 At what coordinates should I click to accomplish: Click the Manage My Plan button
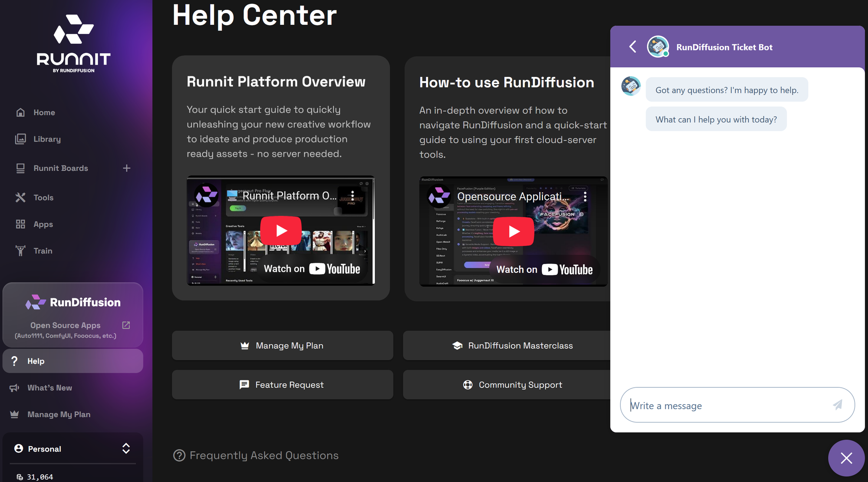click(282, 346)
